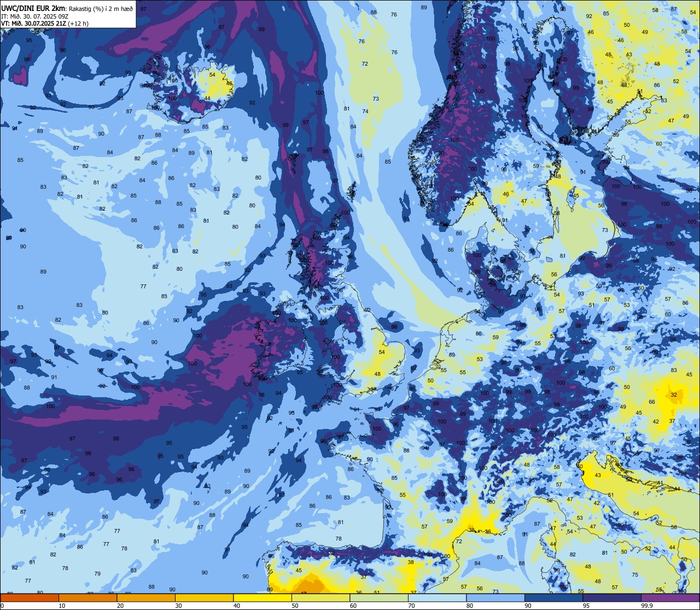
Task: Click the '10' legend tick label
Action: point(62,605)
